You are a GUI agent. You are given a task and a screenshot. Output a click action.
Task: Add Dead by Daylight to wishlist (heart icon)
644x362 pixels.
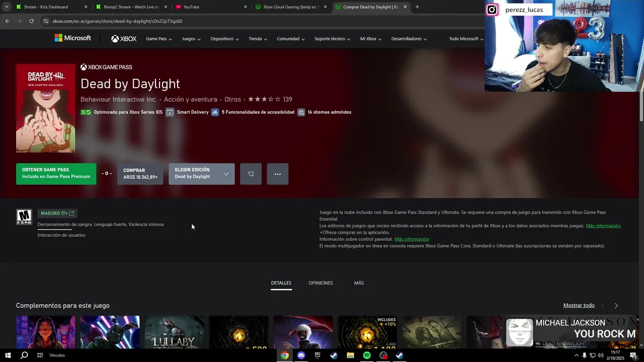[x=251, y=174]
